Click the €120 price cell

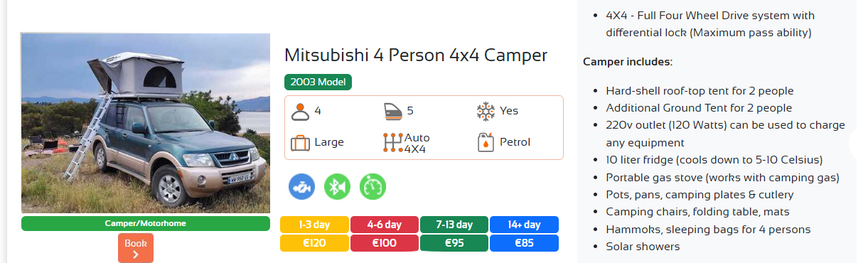coord(314,242)
